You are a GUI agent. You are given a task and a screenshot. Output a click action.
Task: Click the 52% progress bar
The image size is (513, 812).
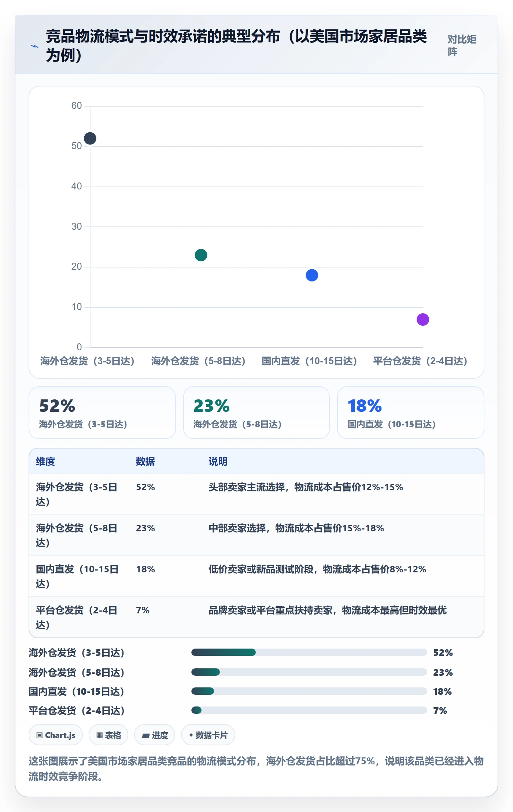(309, 652)
